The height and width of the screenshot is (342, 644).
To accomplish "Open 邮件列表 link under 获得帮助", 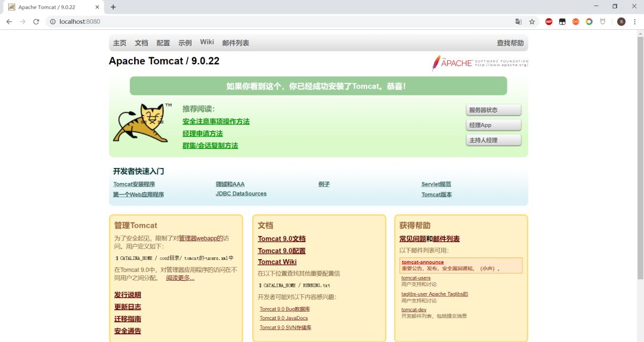I will pyautogui.click(x=447, y=238).
